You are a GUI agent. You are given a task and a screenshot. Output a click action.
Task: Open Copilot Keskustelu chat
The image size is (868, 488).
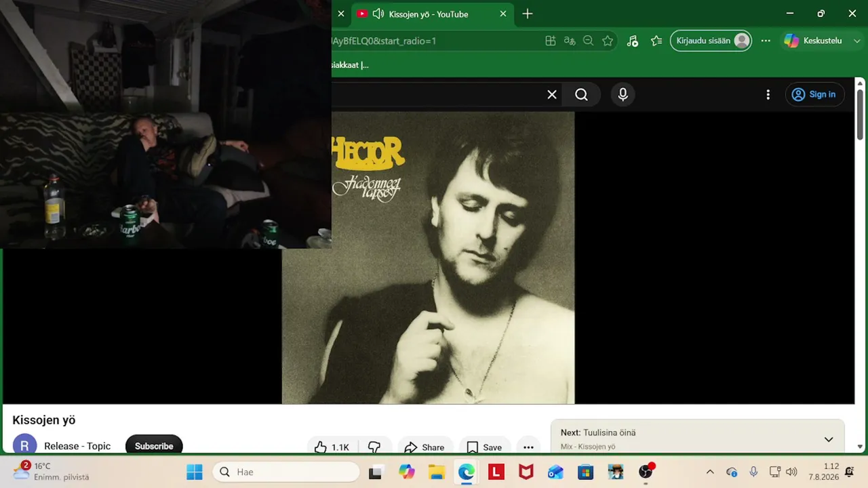[x=812, y=41]
